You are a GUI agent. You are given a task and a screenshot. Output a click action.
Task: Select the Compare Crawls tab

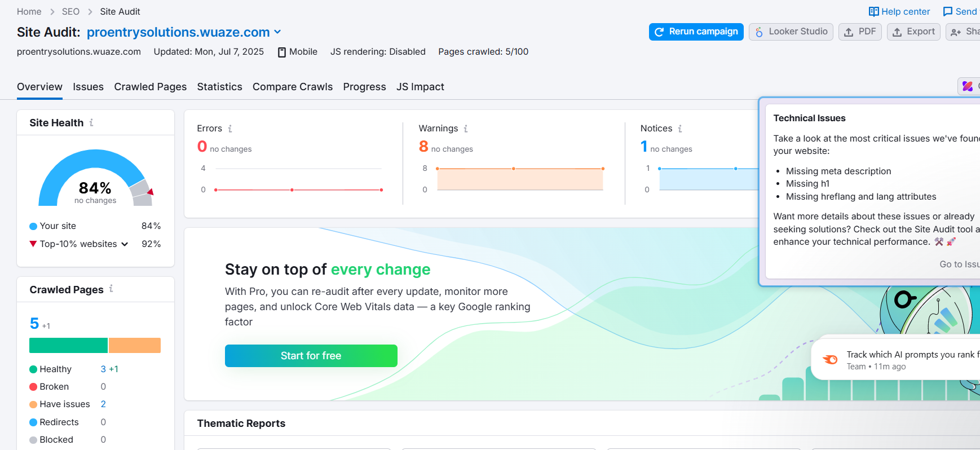coord(292,87)
